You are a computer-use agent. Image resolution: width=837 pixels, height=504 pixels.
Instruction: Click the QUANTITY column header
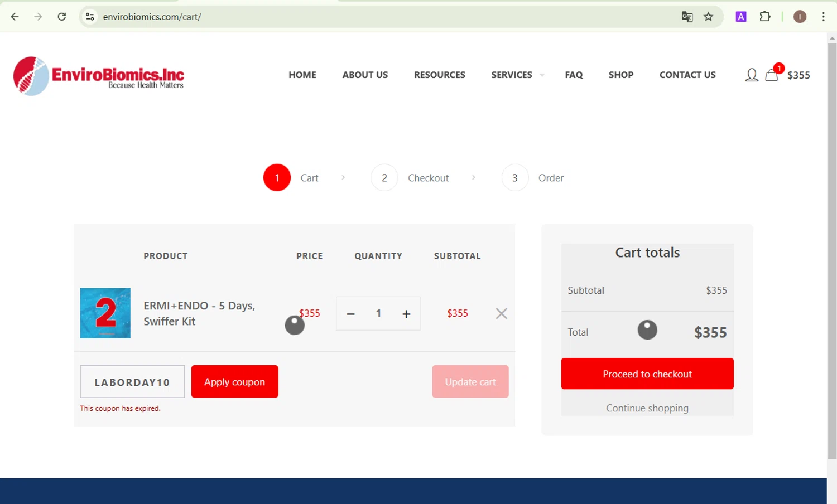pos(378,256)
